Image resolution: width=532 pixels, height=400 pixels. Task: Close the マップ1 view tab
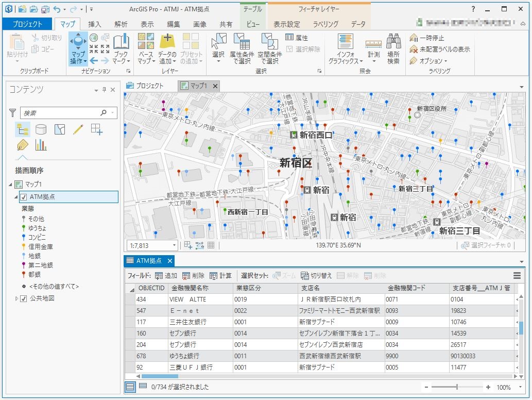pyautogui.click(x=215, y=86)
